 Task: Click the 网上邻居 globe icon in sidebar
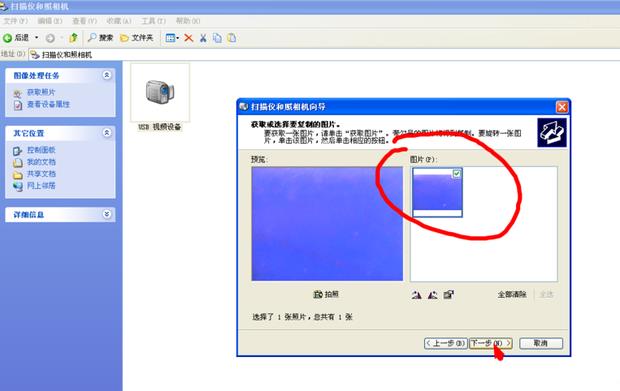coord(17,186)
